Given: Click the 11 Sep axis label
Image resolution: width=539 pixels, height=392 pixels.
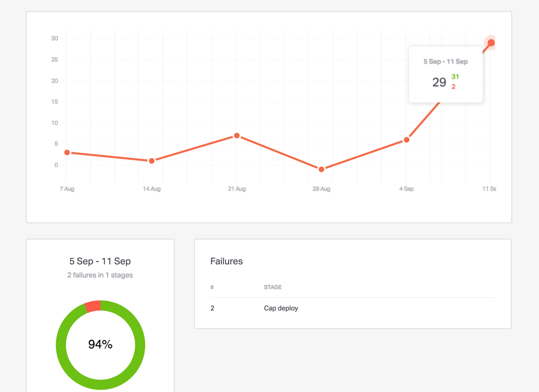Looking at the screenshot, I should click(490, 189).
